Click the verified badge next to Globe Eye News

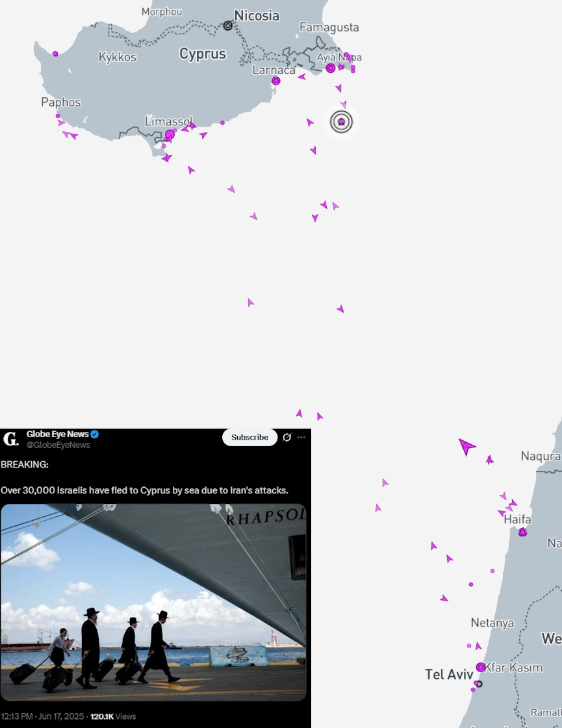[x=95, y=434]
